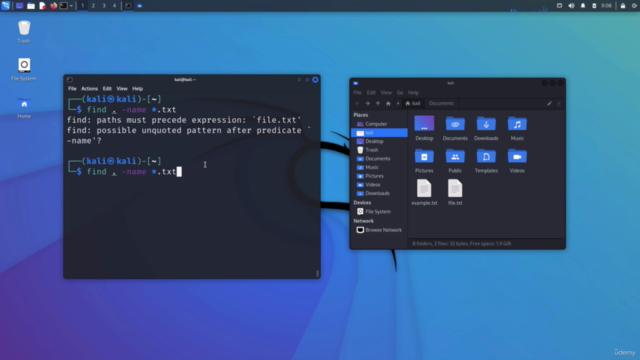
Task: Open the terminal View menu
Action: pyautogui.click(x=122, y=89)
